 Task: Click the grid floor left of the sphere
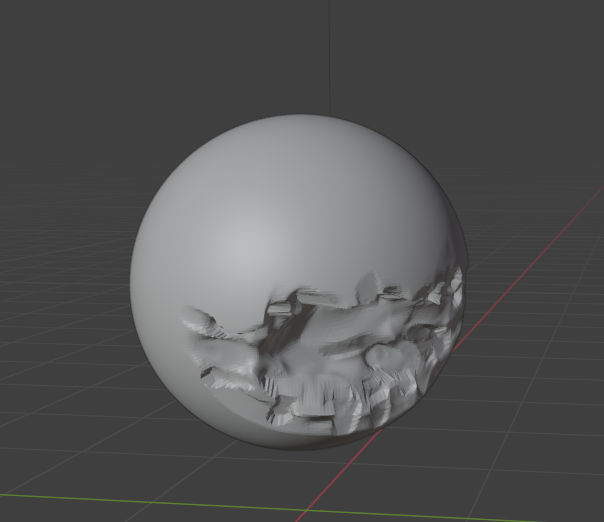[60, 330]
